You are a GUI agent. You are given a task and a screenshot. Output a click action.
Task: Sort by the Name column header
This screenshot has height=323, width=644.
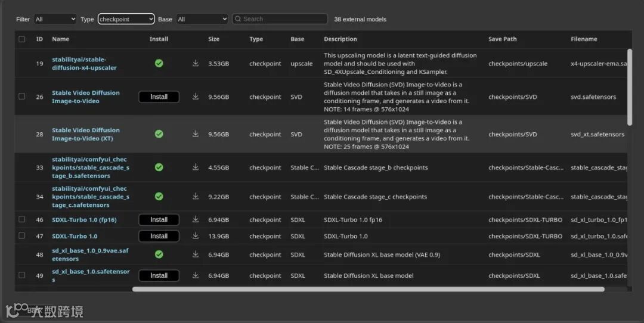60,39
